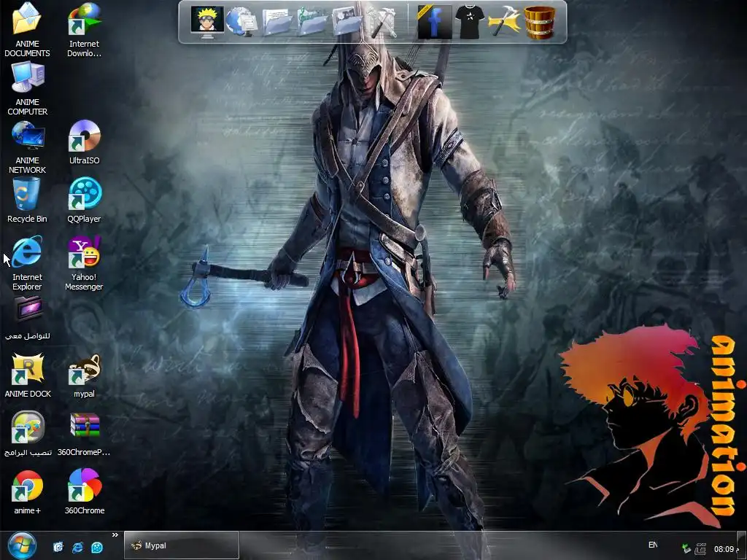Open the documents folder in dock

coord(276,22)
